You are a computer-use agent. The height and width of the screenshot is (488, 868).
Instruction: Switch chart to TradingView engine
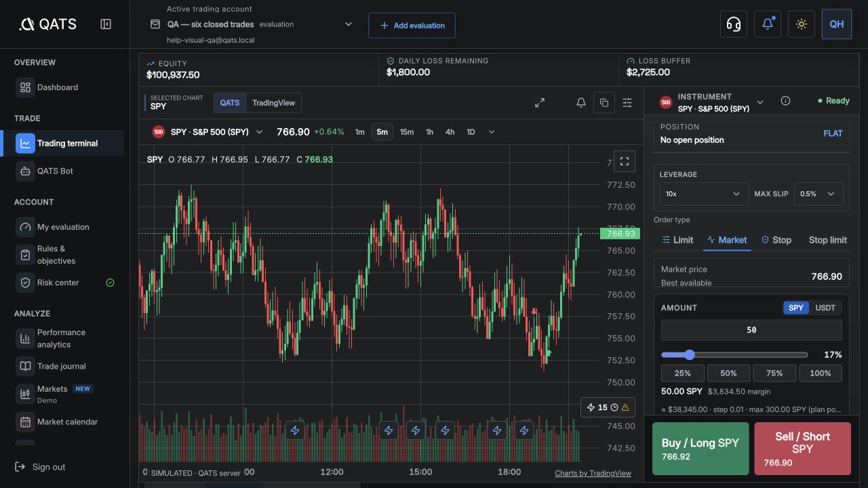click(273, 103)
